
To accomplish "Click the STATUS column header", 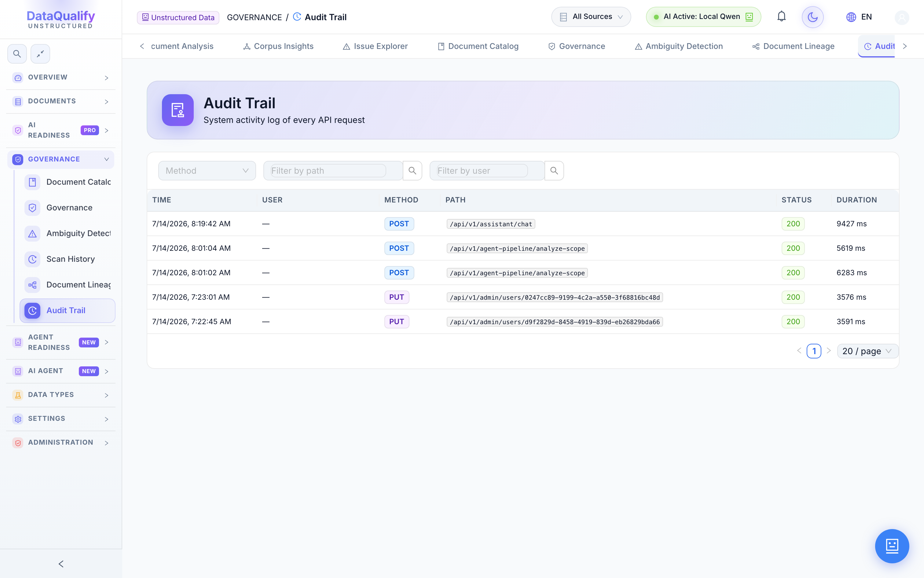I will [797, 200].
